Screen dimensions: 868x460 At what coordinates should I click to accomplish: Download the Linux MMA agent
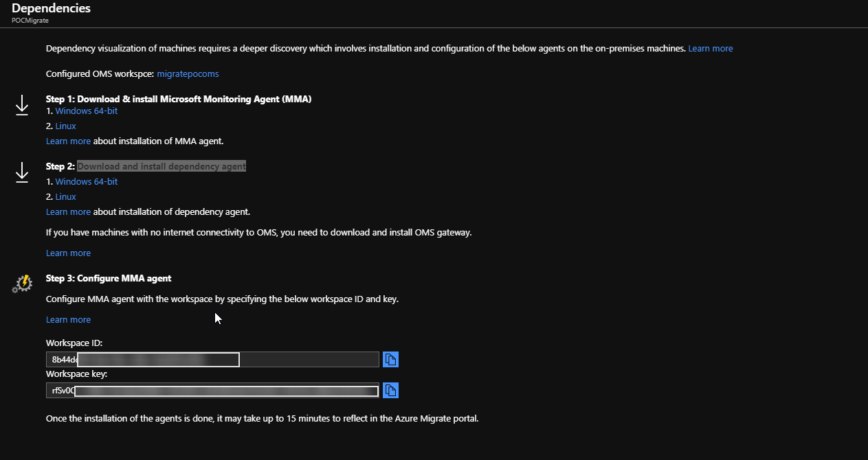coord(65,126)
